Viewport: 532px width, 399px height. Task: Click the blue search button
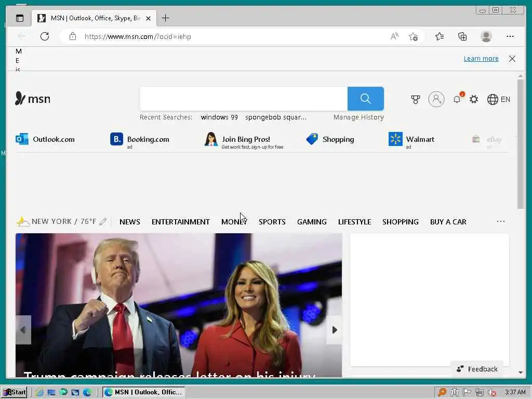(365, 99)
